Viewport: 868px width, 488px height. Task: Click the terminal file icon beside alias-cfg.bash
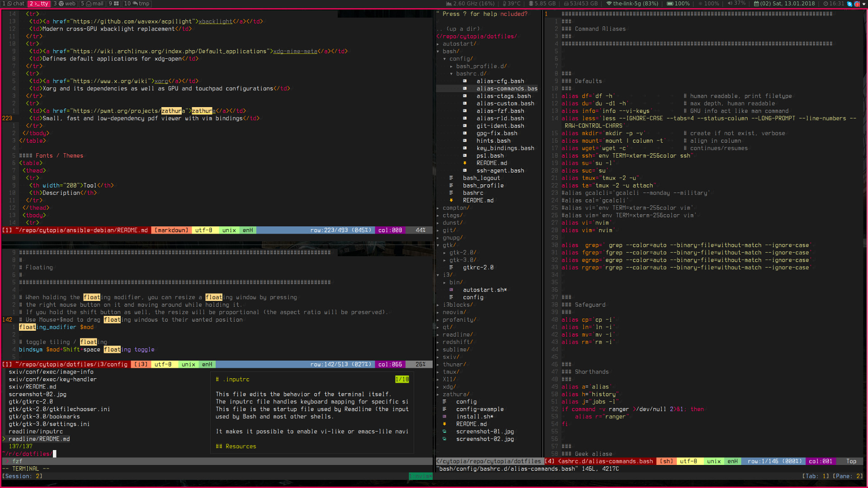[x=465, y=81]
